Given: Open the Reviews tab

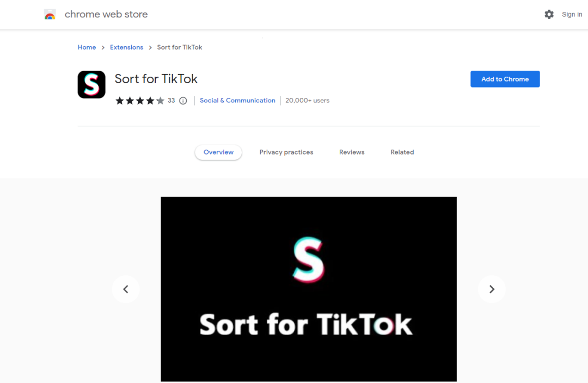Looking at the screenshot, I should click(352, 152).
